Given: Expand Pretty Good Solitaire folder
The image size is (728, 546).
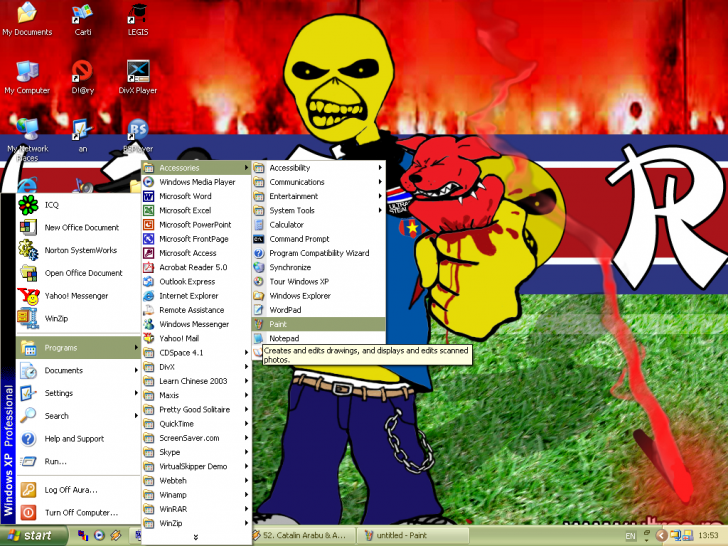Looking at the screenshot, I should click(x=196, y=410).
